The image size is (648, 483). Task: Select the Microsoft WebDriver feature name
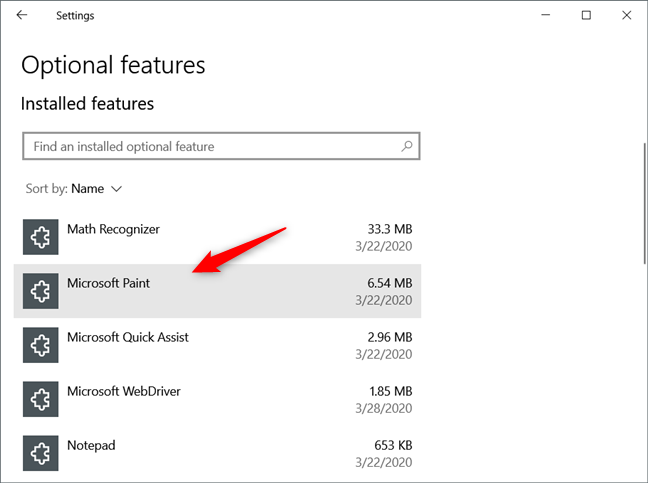124,391
